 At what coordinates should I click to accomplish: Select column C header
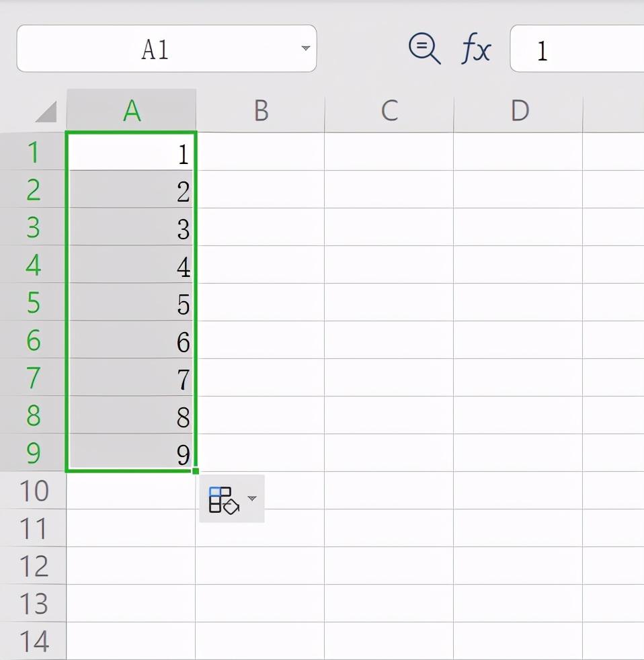389,111
